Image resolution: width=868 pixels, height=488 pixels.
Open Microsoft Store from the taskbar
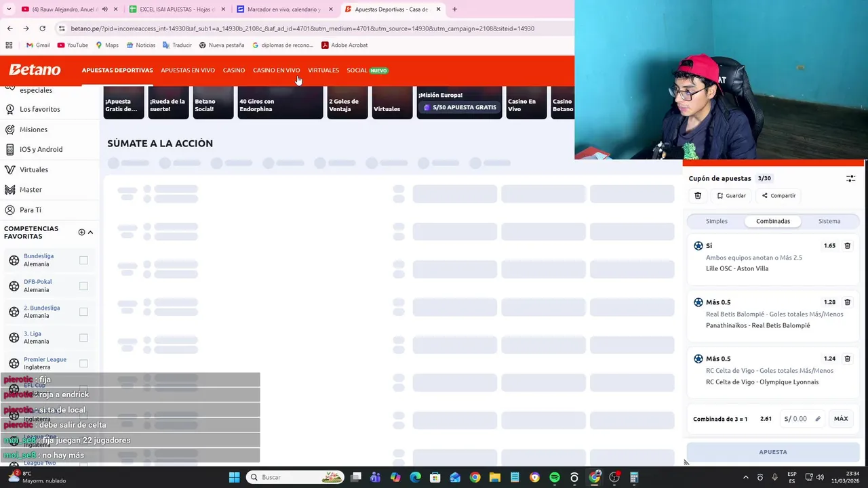click(x=435, y=477)
